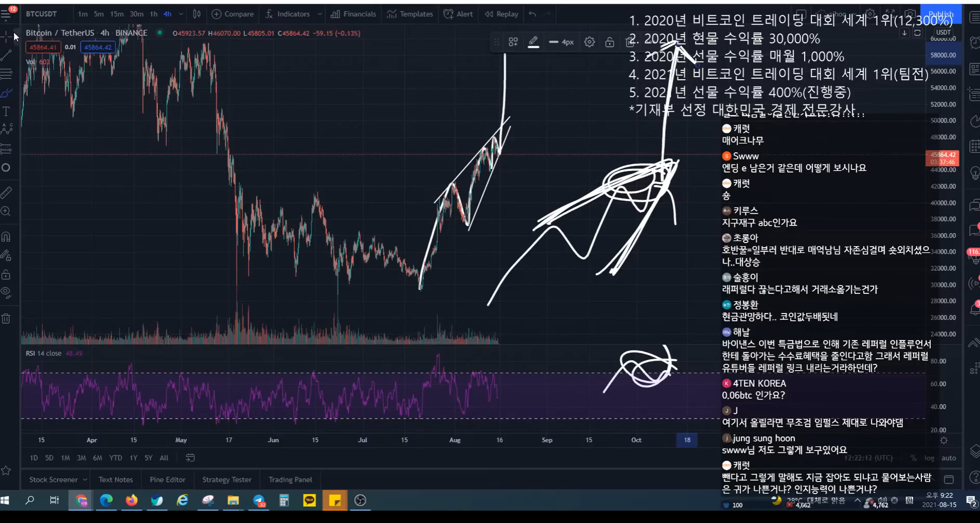Open candlestick chart style selector
This screenshot has height=523, width=980.
(197, 14)
